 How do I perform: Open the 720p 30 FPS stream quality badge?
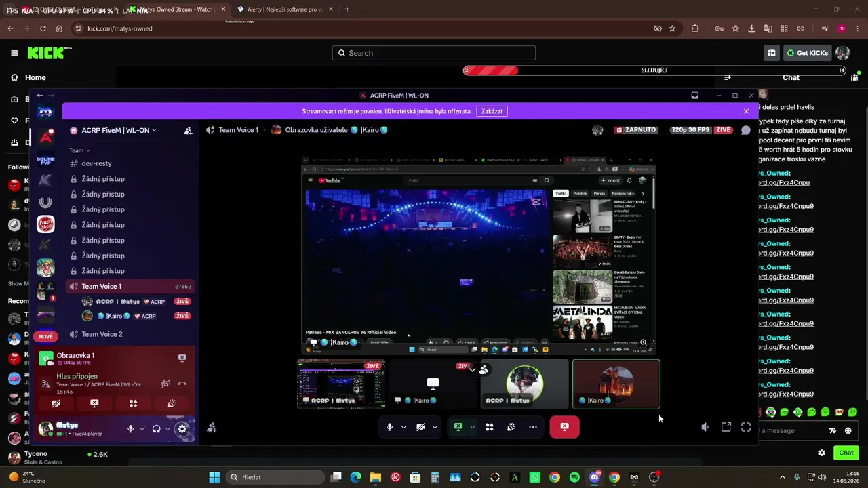690,130
